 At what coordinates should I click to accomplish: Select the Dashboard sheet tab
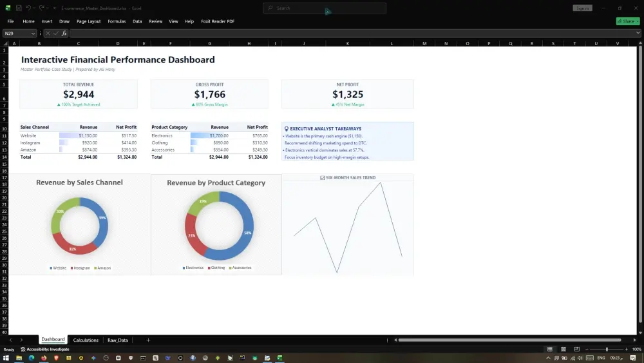click(x=53, y=340)
